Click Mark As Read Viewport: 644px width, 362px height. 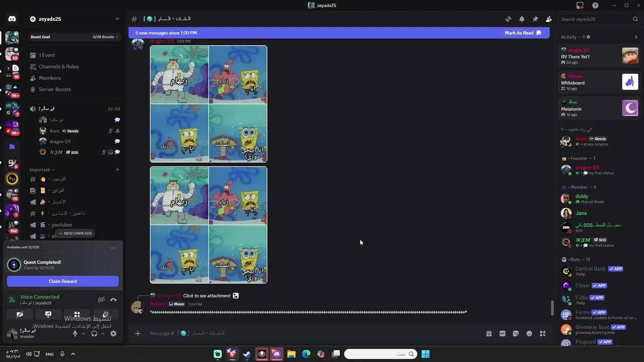(x=523, y=33)
